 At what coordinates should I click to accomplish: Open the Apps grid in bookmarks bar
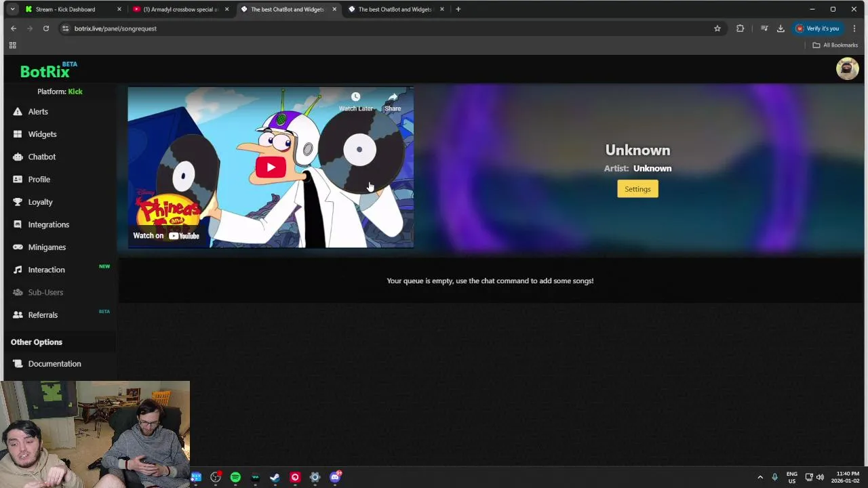tap(12, 45)
